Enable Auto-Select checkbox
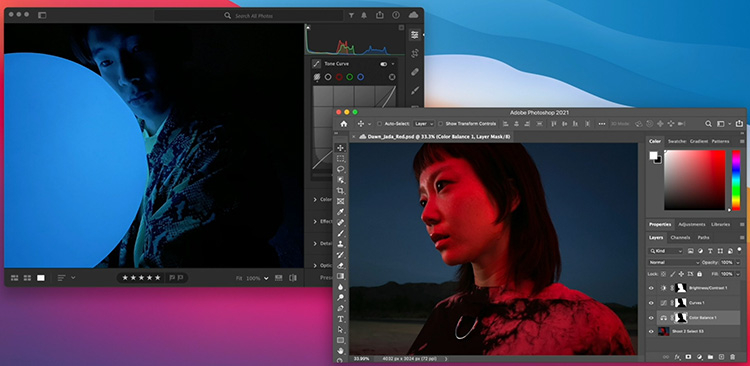 pos(379,124)
